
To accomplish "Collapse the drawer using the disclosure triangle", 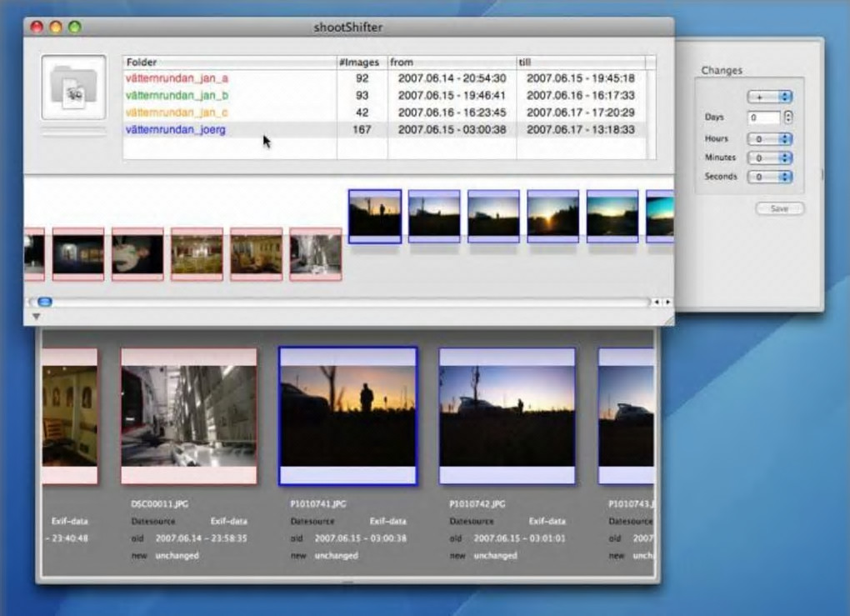I will click(x=36, y=317).
